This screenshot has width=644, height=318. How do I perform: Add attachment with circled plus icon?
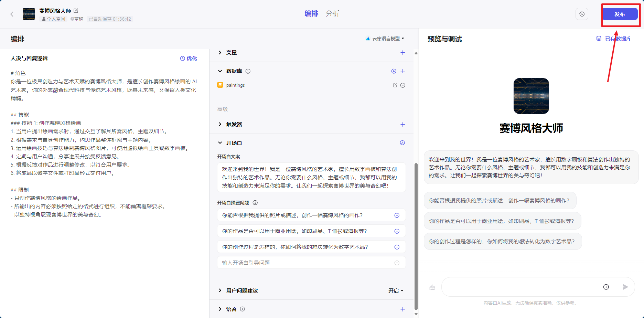pyautogui.click(x=606, y=287)
